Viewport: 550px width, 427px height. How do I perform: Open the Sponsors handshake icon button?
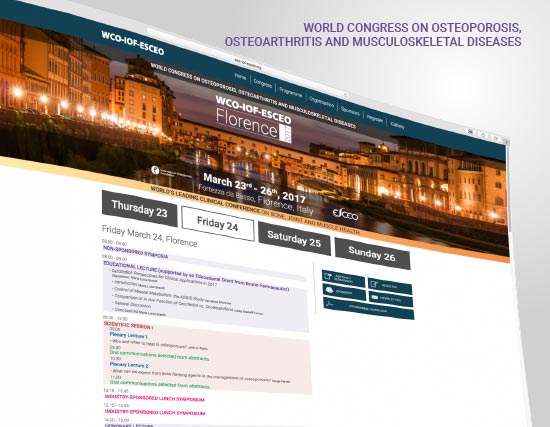pos(344,292)
